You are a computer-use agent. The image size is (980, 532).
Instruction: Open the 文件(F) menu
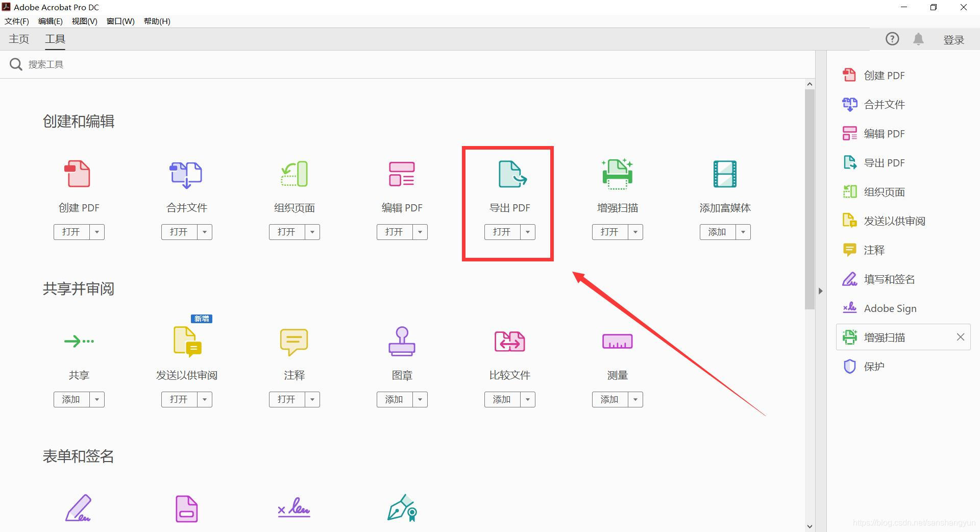click(x=17, y=21)
